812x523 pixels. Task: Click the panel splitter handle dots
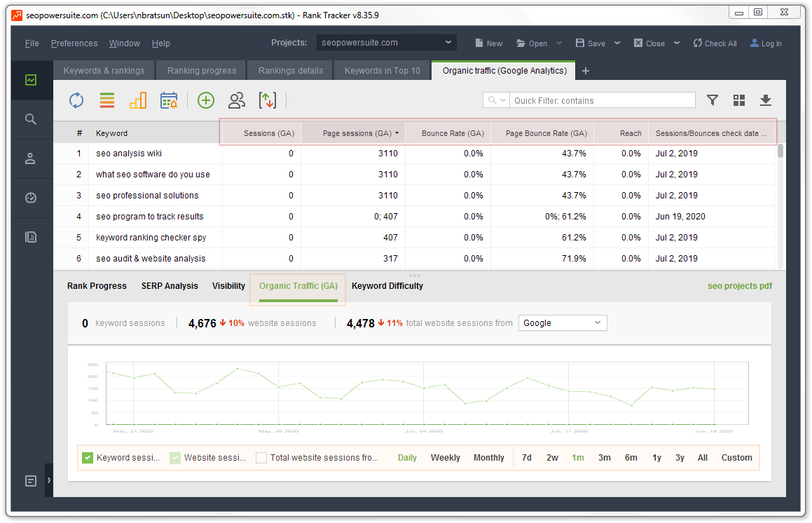coord(415,276)
